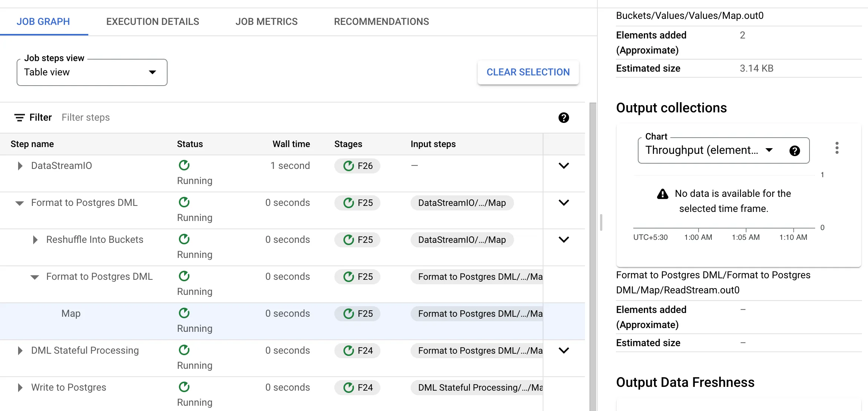
Task: Click the help icon in the Chart dropdown
Action: [794, 151]
